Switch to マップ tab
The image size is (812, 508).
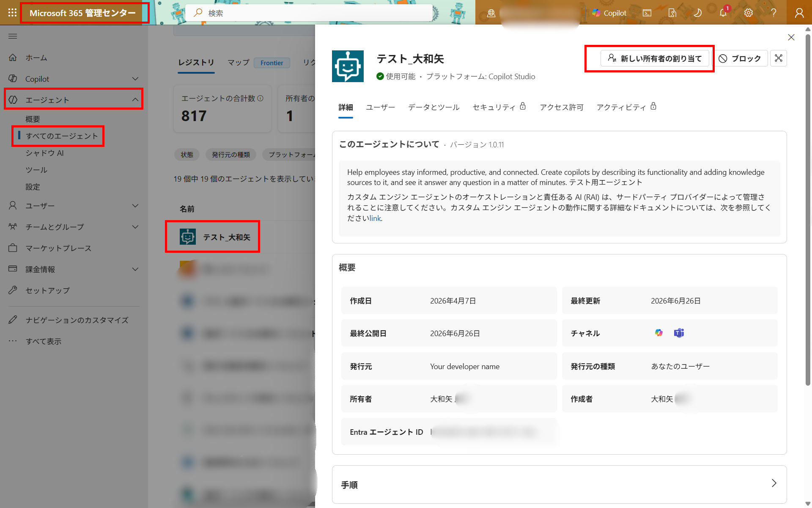pyautogui.click(x=239, y=63)
